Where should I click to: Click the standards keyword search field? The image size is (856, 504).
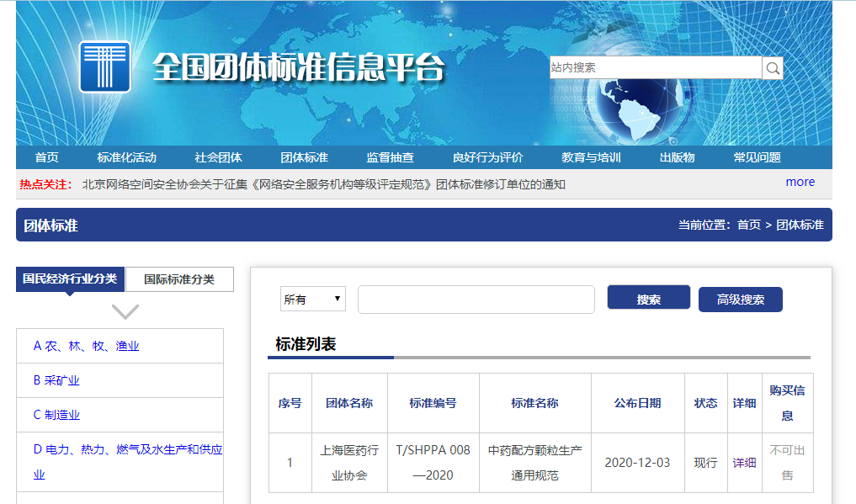point(476,300)
